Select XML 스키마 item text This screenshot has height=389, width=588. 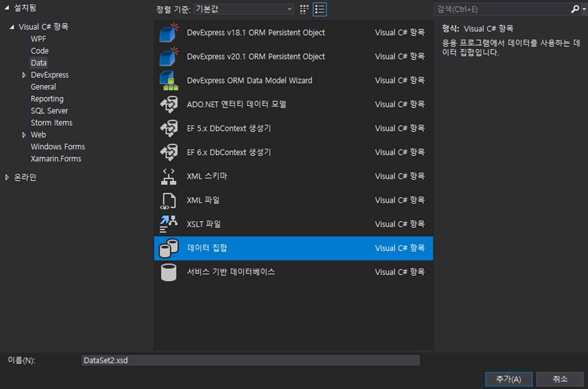(207, 176)
